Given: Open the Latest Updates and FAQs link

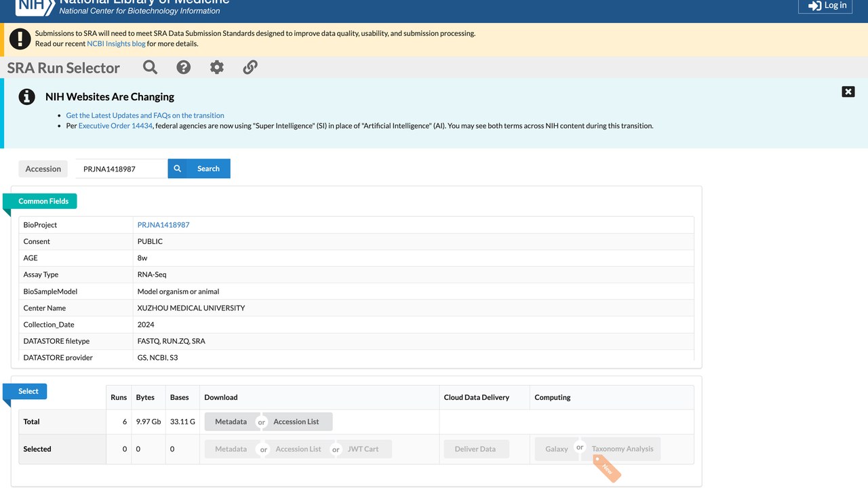Looking at the screenshot, I should click(x=145, y=115).
